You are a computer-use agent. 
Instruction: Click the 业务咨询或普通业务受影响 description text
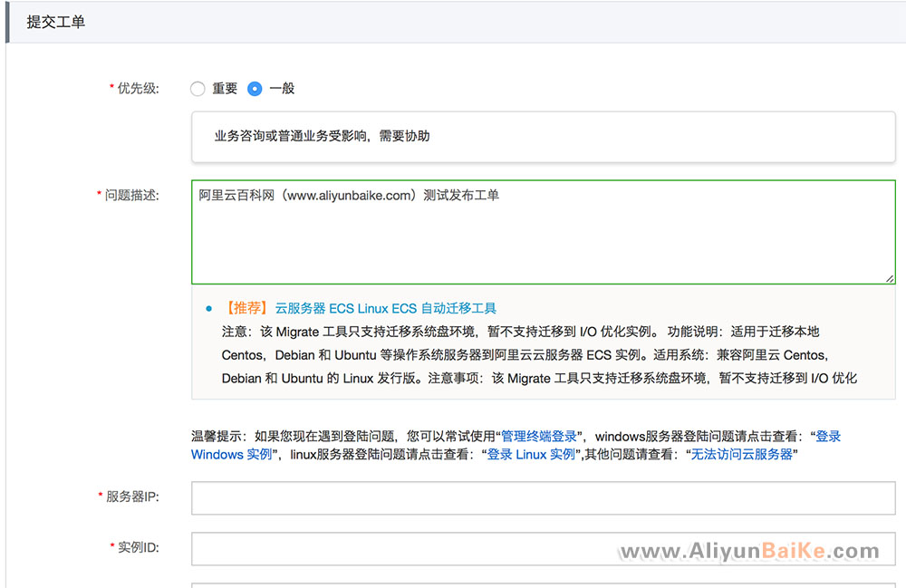point(322,136)
